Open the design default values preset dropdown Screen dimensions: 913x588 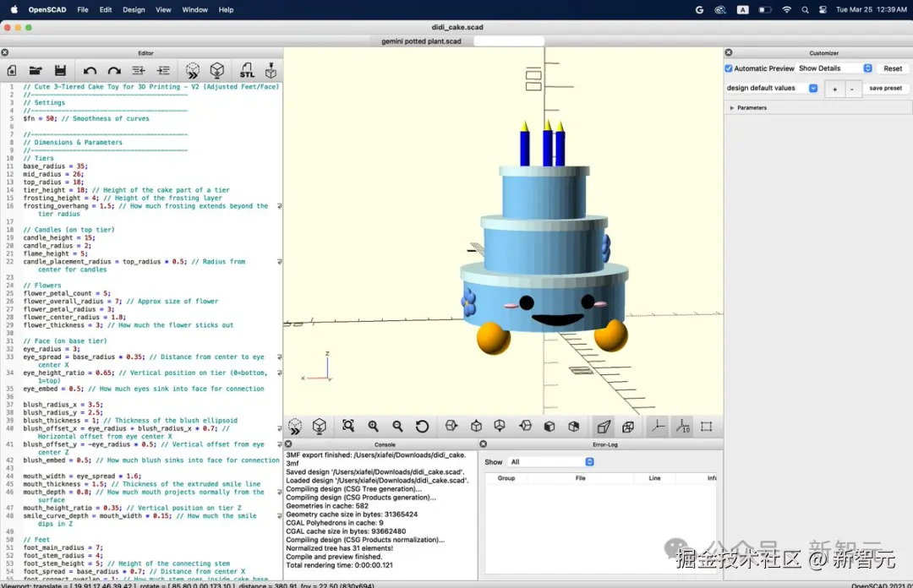coord(772,88)
